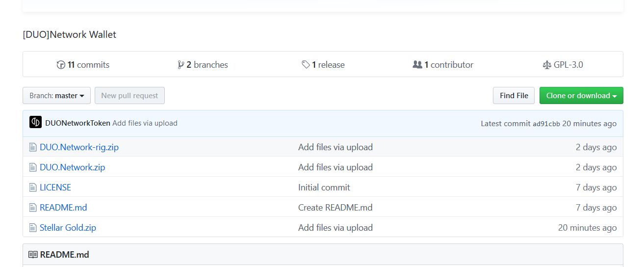Open commit hash ad91cbb

pos(546,124)
